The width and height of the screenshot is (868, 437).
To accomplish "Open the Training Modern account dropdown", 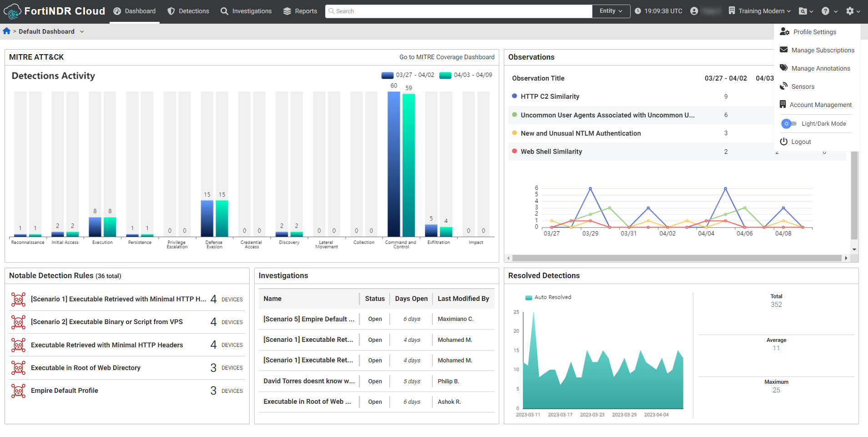I will (760, 11).
